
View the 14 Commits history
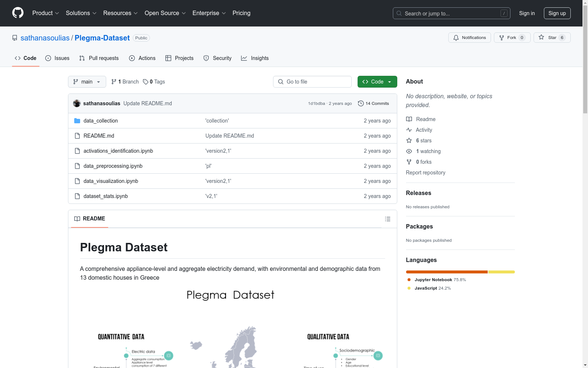(x=373, y=103)
